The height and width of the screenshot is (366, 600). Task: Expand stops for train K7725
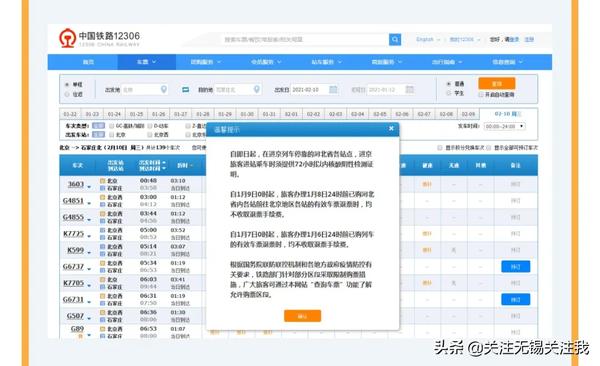point(89,236)
